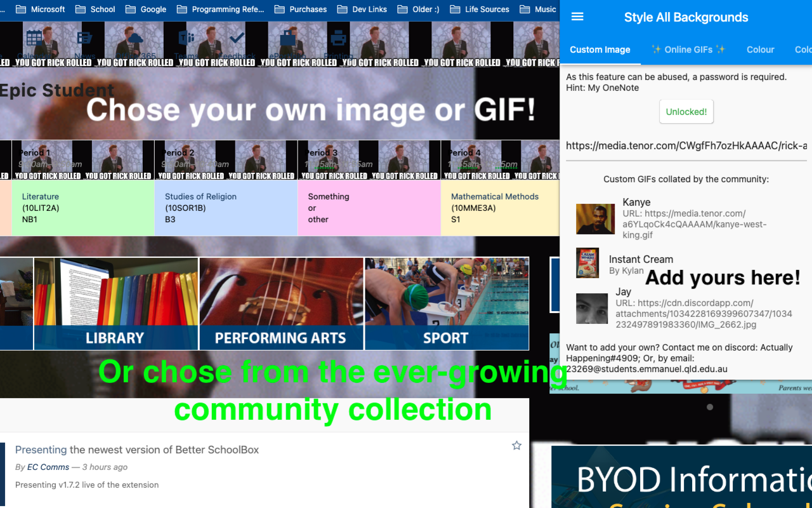This screenshot has width=812, height=508.
Task: Open the Library tile
Action: (115, 304)
